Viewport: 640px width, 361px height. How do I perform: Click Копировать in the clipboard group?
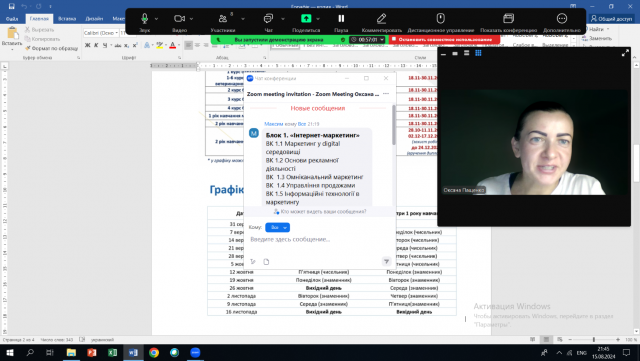pyautogui.click(x=42, y=39)
